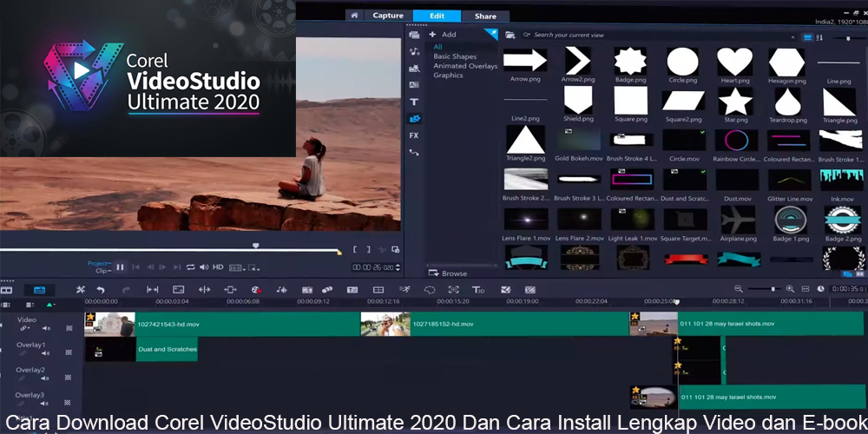Click the Browse button
The width and height of the screenshot is (868, 434).
click(x=448, y=273)
